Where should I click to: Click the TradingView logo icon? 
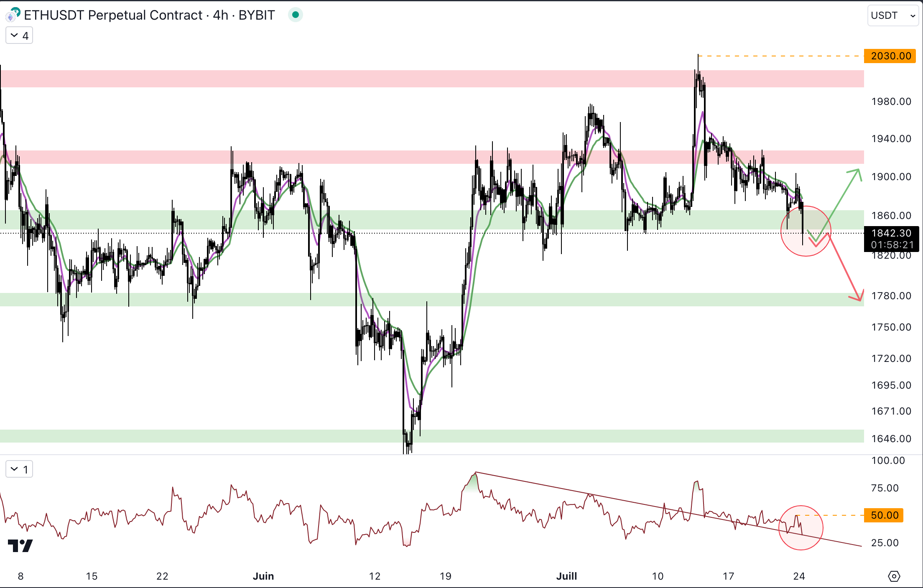20,545
